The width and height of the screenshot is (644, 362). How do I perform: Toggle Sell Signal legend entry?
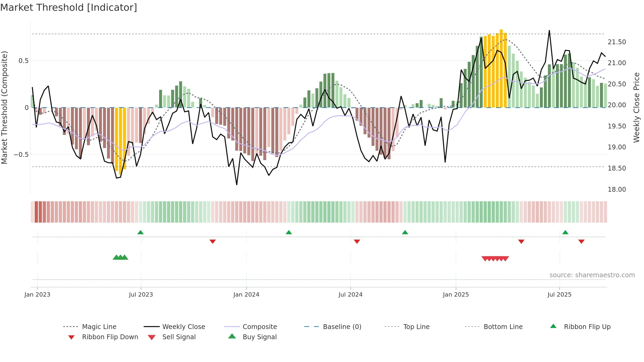pyautogui.click(x=172, y=337)
